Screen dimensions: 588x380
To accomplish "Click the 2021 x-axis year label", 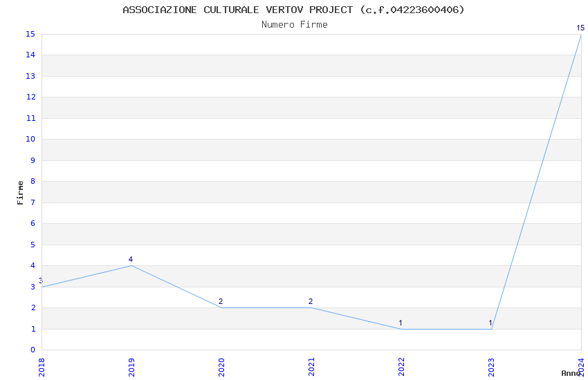I will [x=311, y=368].
